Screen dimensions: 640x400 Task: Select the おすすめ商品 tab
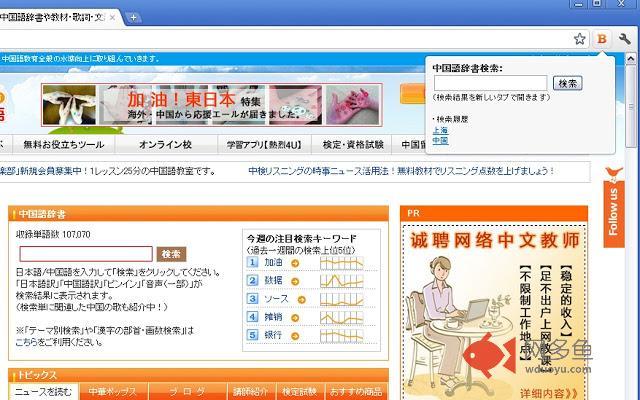pos(356,392)
